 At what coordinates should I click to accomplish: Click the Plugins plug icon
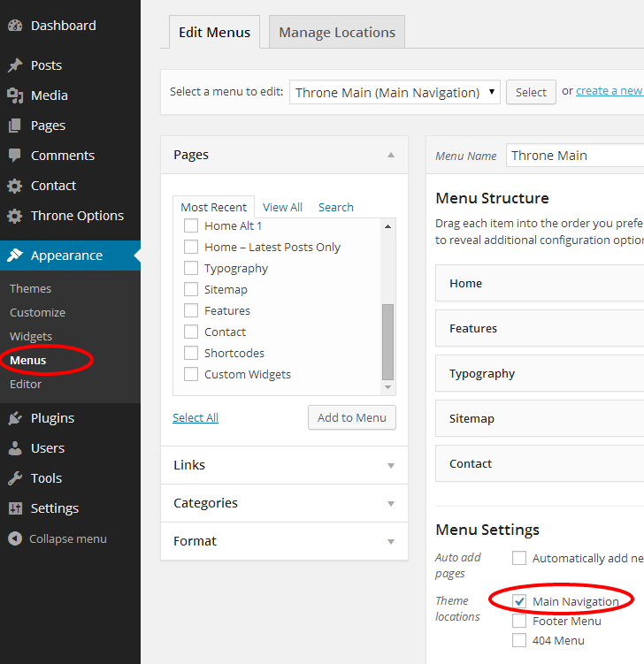tap(15, 418)
